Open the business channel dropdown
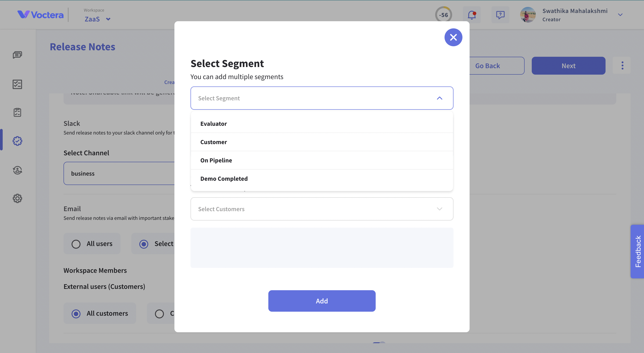 coord(119,173)
